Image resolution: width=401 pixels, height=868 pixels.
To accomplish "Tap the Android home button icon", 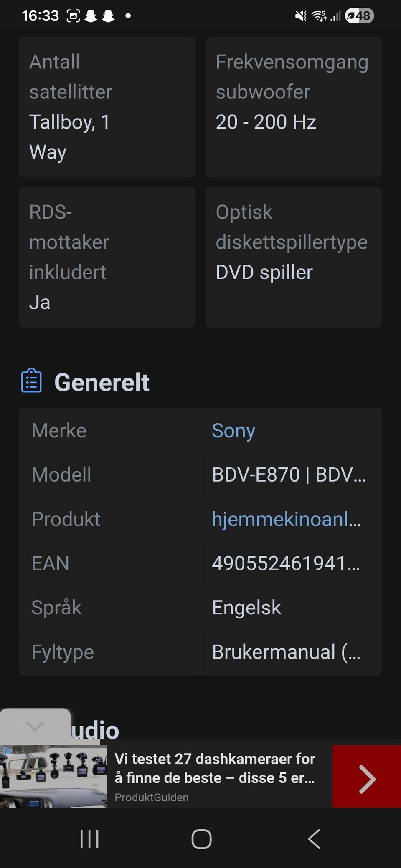I will tap(201, 839).
